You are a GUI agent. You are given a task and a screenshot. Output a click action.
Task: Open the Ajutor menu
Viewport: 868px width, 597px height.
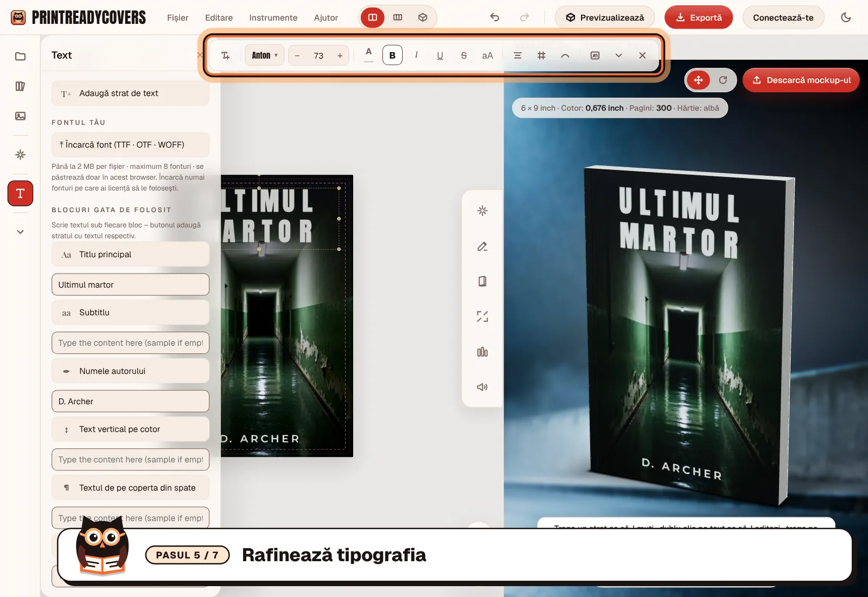pos(326,17)
